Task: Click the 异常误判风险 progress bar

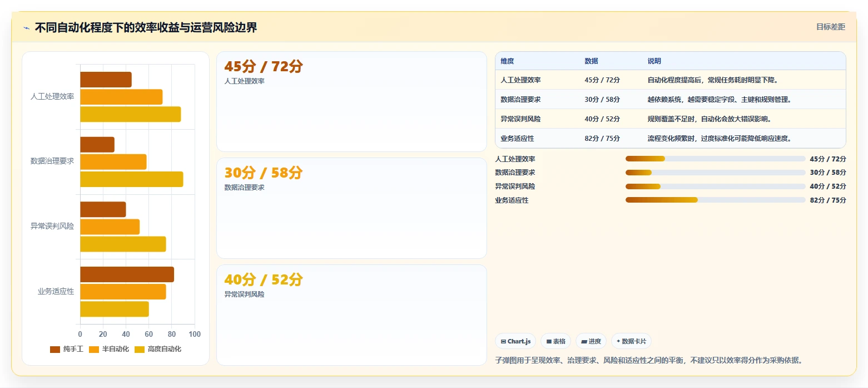Action: point(715,186)
